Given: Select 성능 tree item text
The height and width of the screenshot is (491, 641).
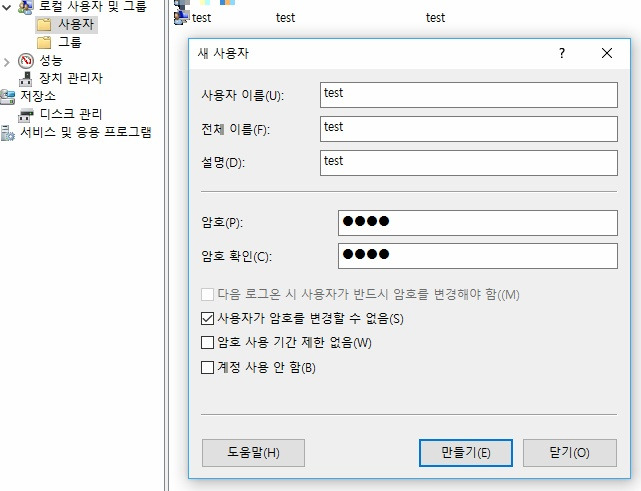Looking at the screenshot, I should pyautogui.click(x=51, y=61).
